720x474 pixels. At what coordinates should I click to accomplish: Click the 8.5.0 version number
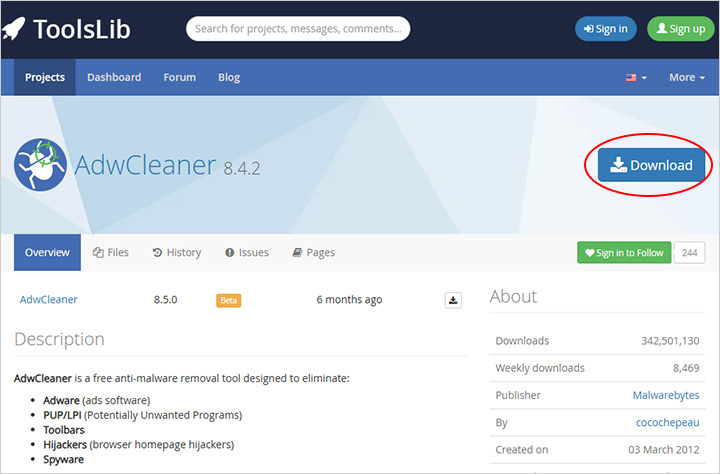[165, 299]
